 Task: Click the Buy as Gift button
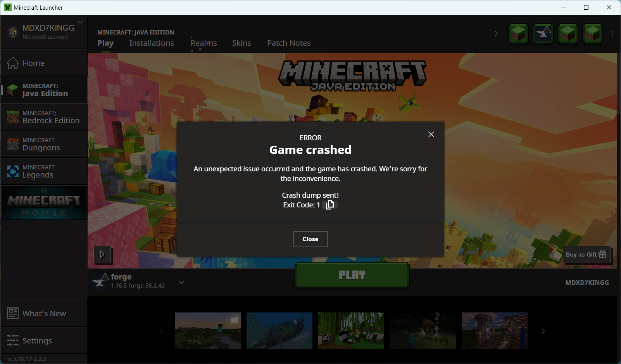click(x=586, y=255)
